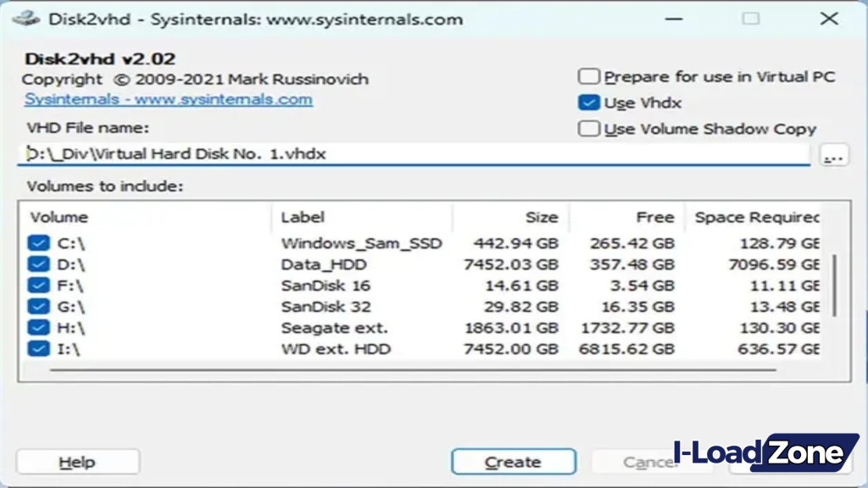Viewport: 868px width, 488px height.
Task: Deselect the Data_HDD volume D:\
Action: (38, 263)
